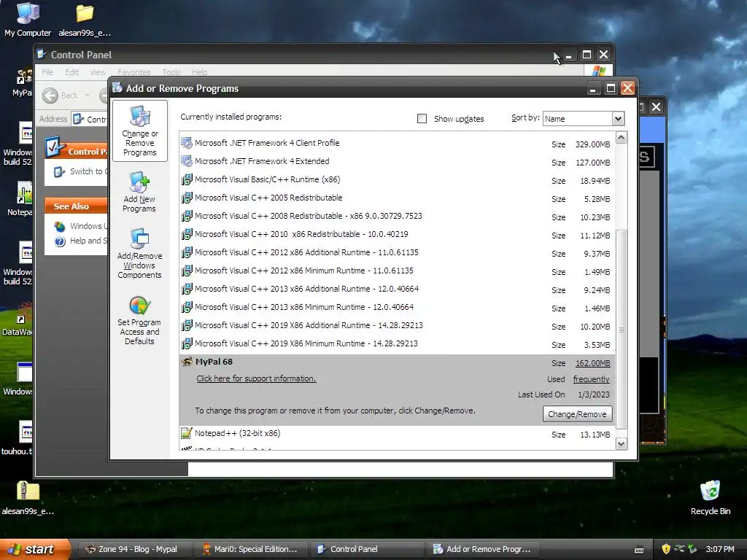The image size is (747, 560).
Task: Click the 329.00MB size value
Action: tap(592, 144)
